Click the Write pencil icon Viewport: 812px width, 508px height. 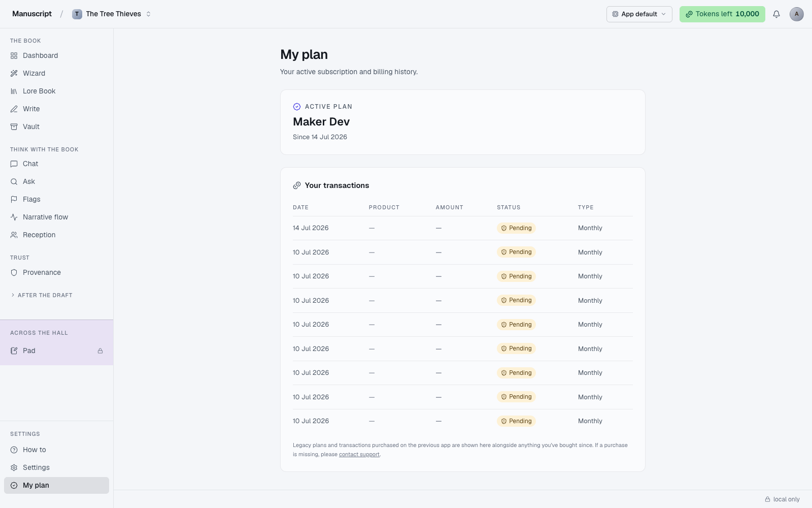[x=14, y=109]
